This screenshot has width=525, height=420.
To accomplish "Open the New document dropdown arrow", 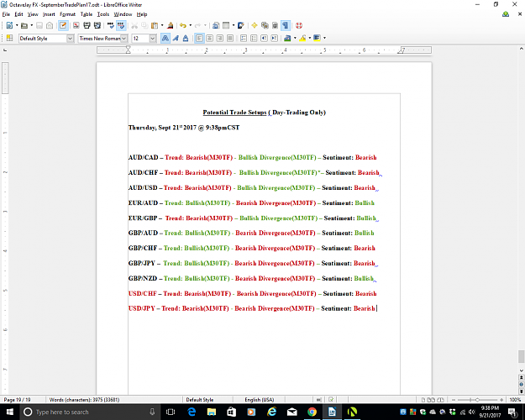I will [x=17, y=25].
